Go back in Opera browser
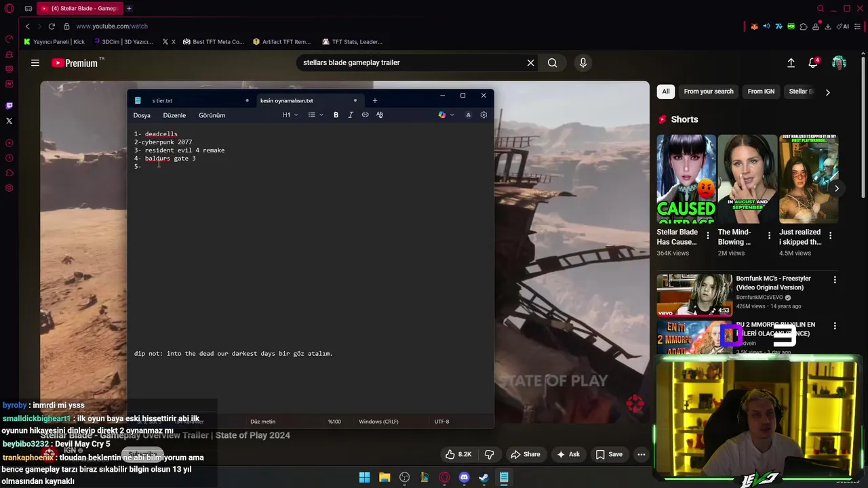Image resolution: width=868 pixels, height=488 pixels. [x=28, y=26]
